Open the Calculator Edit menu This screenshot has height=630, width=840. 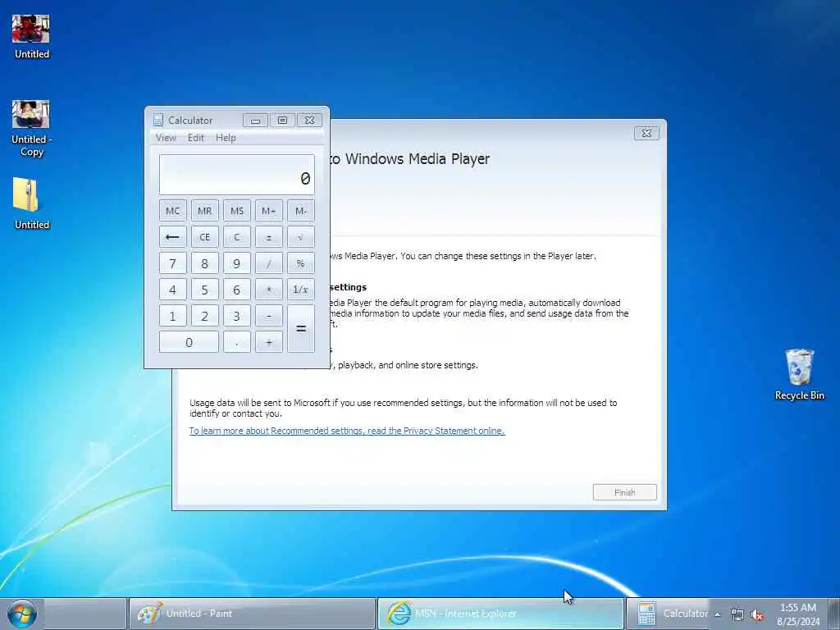click(x=195, y=138)
